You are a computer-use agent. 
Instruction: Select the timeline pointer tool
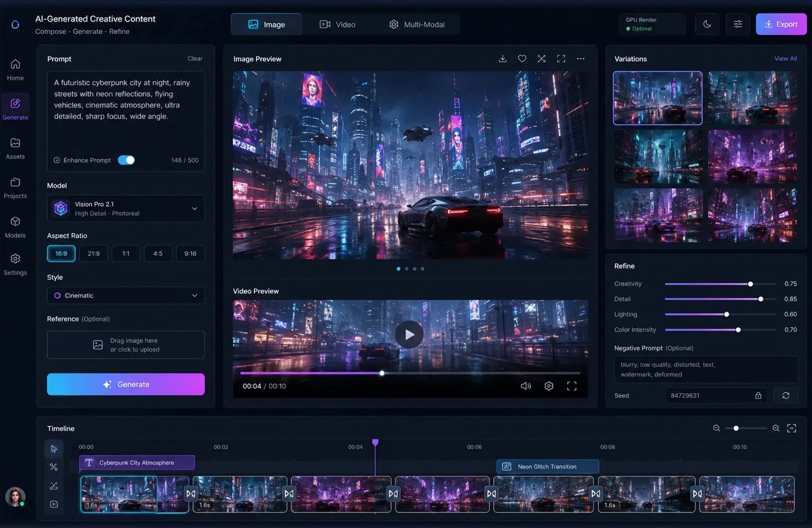(x=54, y=449)
